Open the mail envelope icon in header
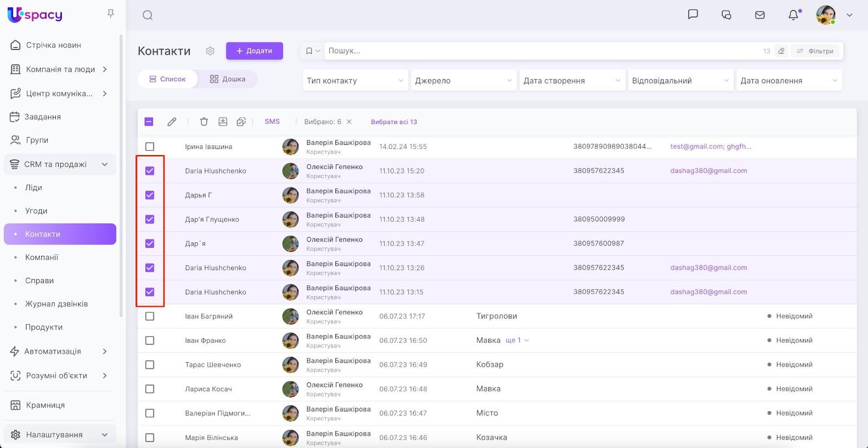 (x=760, y=15)
